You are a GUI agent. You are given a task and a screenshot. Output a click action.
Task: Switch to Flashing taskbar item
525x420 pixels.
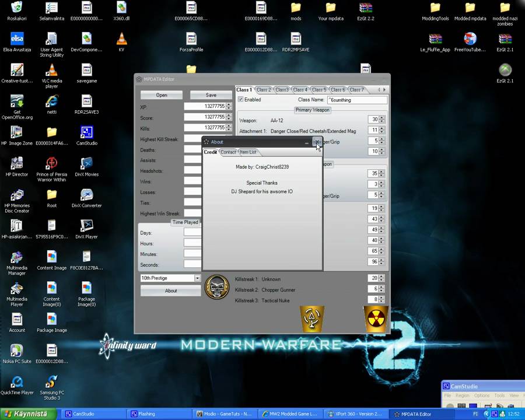click(x=160, y=414)
